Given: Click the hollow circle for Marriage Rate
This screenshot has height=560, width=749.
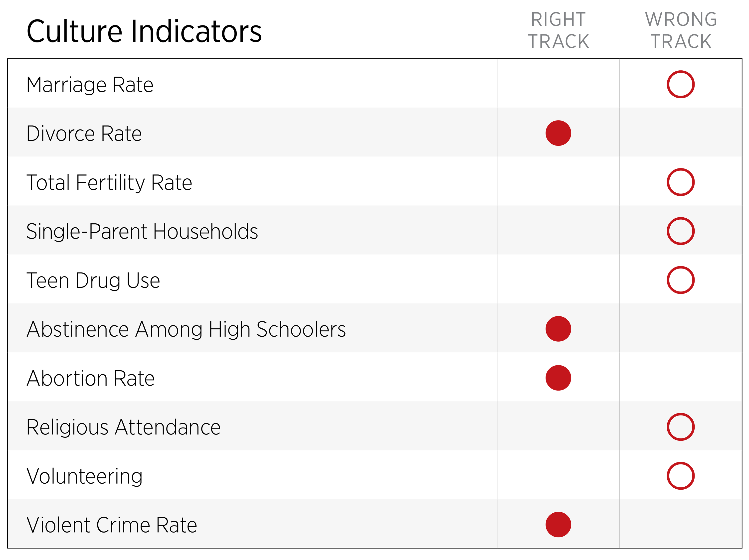Looking at the screenshot, I should [680, 84].
